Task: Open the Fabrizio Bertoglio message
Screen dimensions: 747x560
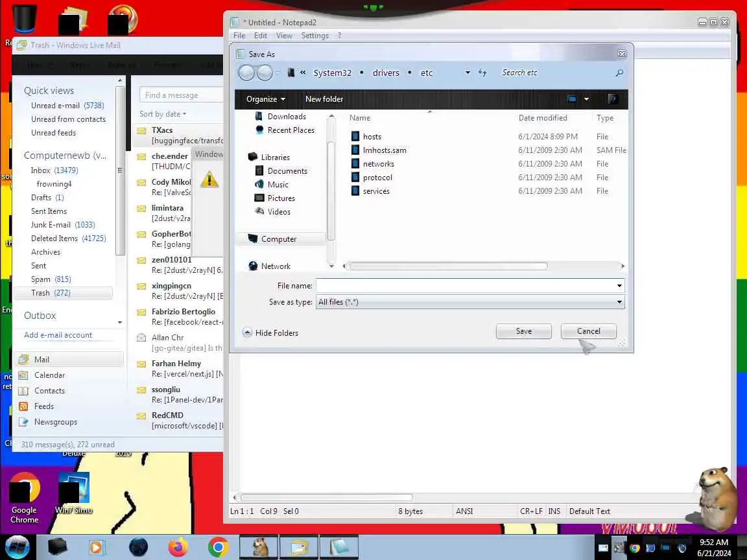Action: tap(180, 317)
